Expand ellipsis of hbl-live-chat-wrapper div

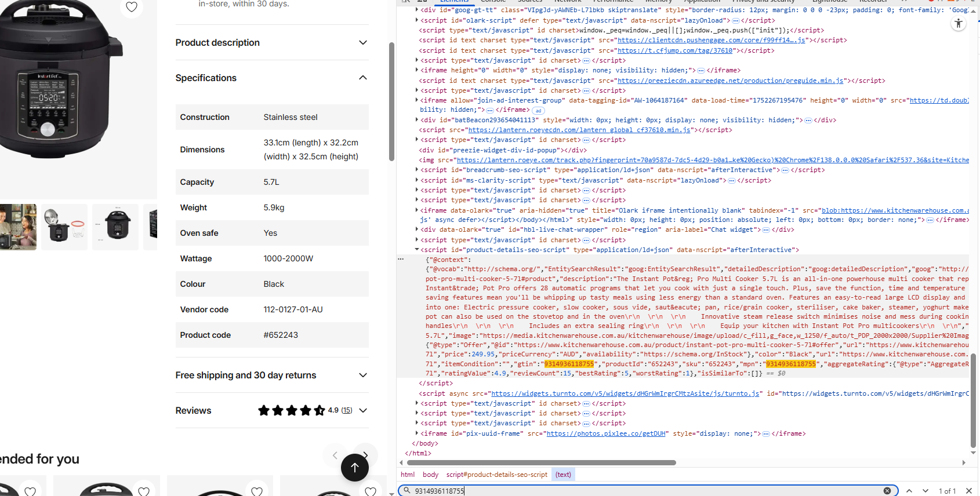point(765,229)
